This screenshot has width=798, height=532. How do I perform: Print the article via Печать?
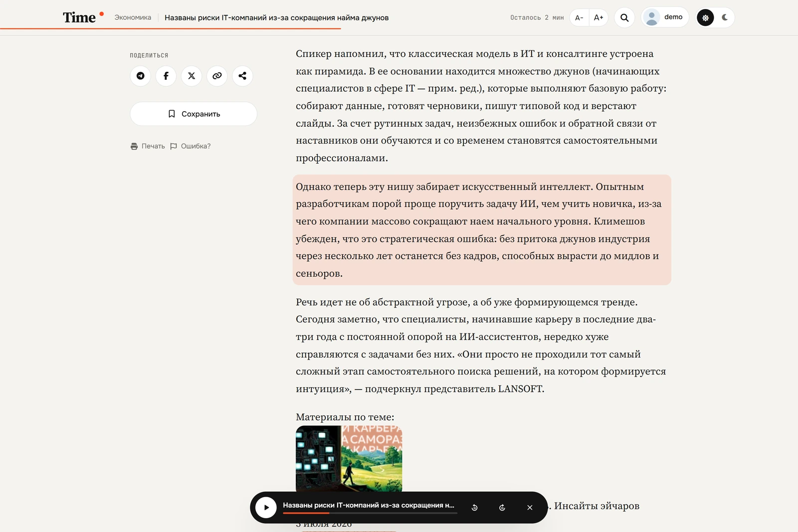[148, 146]
